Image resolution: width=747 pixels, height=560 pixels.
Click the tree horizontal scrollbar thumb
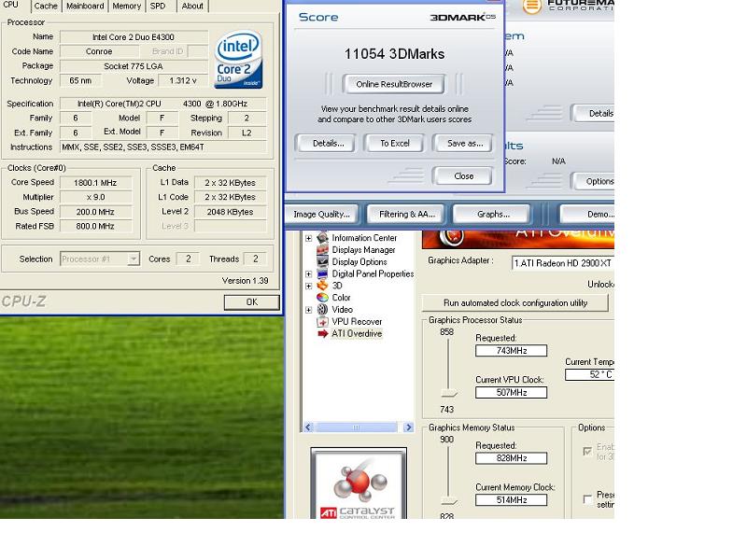click(x=357, y=427)
